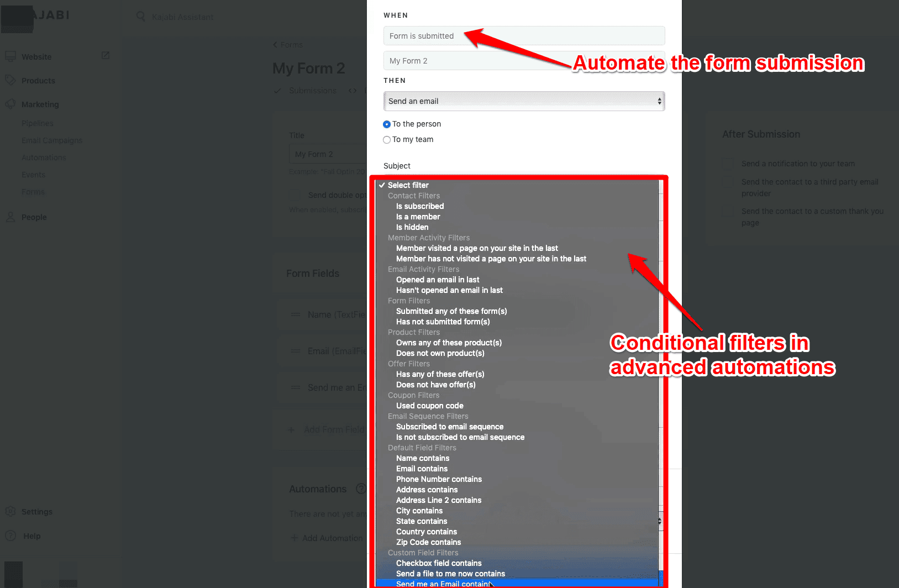Click the Help question mark icon

click(x=10, y=535)
